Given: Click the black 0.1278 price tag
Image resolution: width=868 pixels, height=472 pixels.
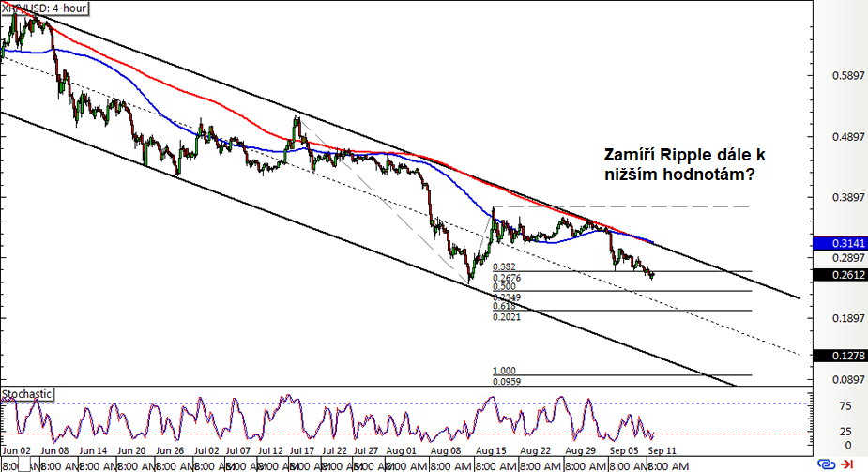Looking at the screenshot, I should pos(841,356).
